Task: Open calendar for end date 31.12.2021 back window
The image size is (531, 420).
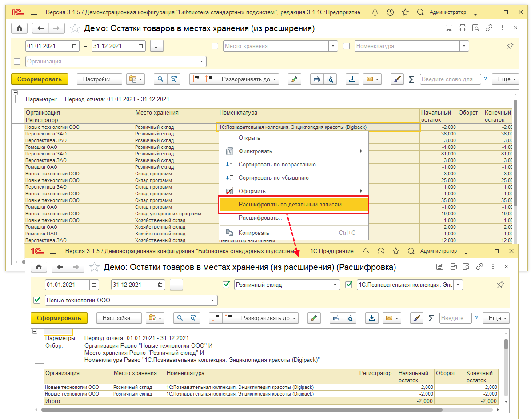Action: click(x=140, y=46)
